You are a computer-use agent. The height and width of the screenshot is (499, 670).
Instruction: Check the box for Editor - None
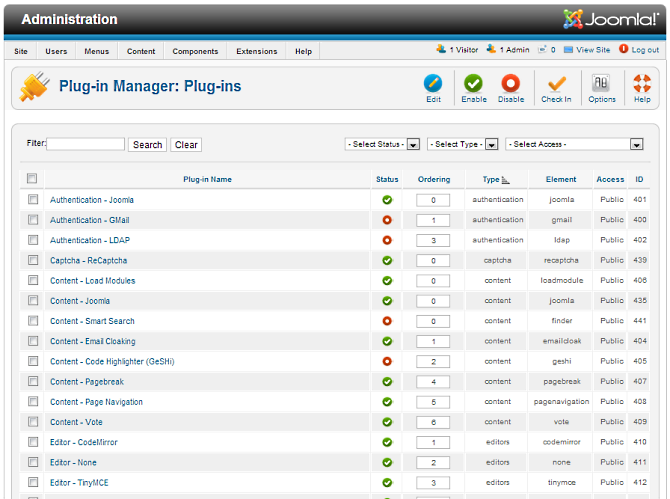[x=33, y=462]
